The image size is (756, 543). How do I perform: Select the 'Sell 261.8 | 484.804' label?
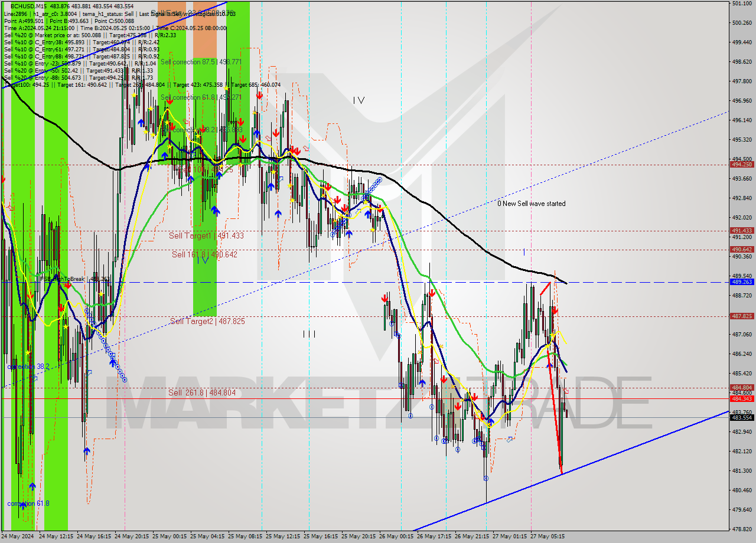pos(201,392)
